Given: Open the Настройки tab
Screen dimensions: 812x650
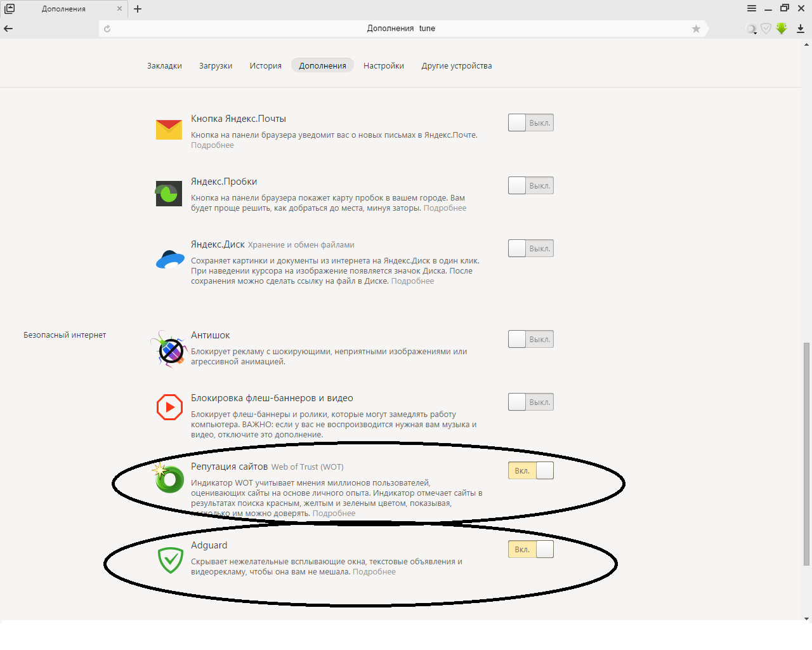Looking at the screenshot, I should [x=384, y=65].
